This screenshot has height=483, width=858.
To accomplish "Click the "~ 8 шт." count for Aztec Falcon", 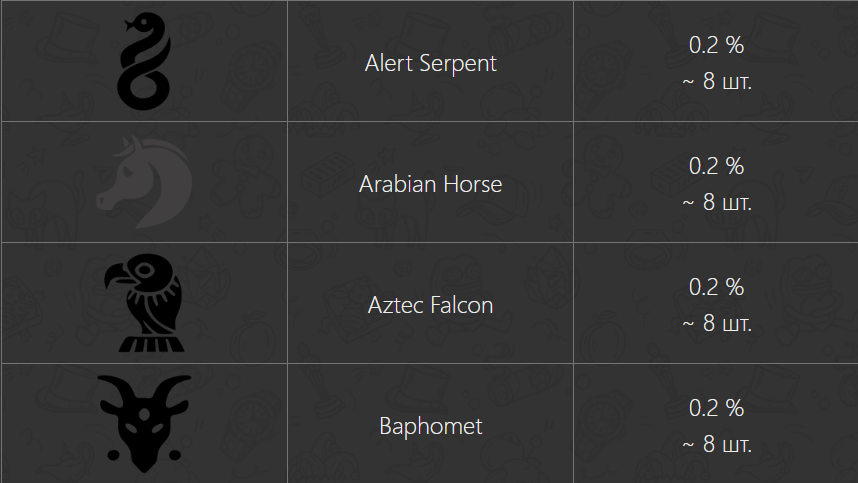I will pos(716,324).
